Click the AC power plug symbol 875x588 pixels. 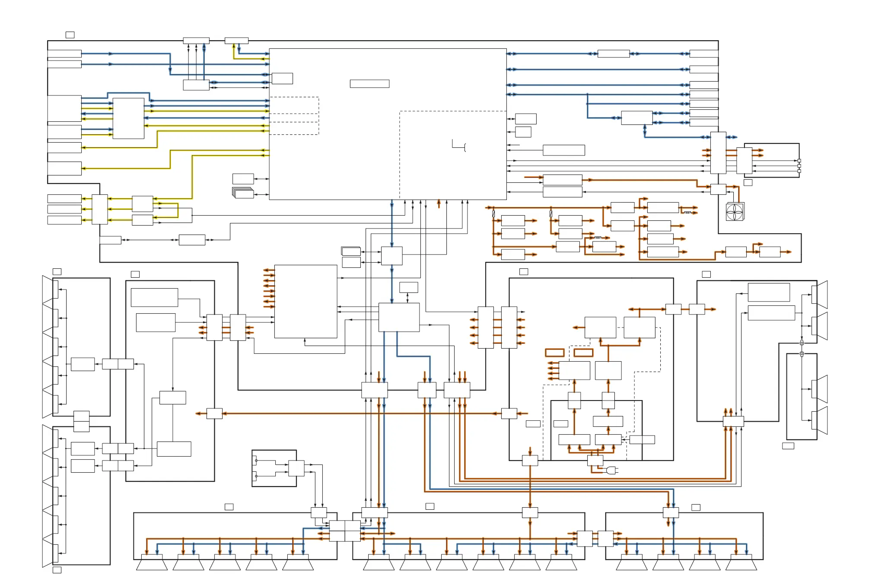tap(611, 470)
